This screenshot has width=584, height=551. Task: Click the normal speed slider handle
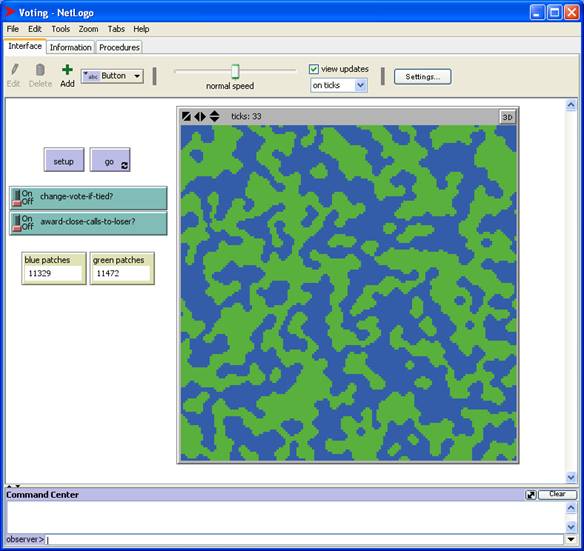pyautogui.click(x=235, y=71)
